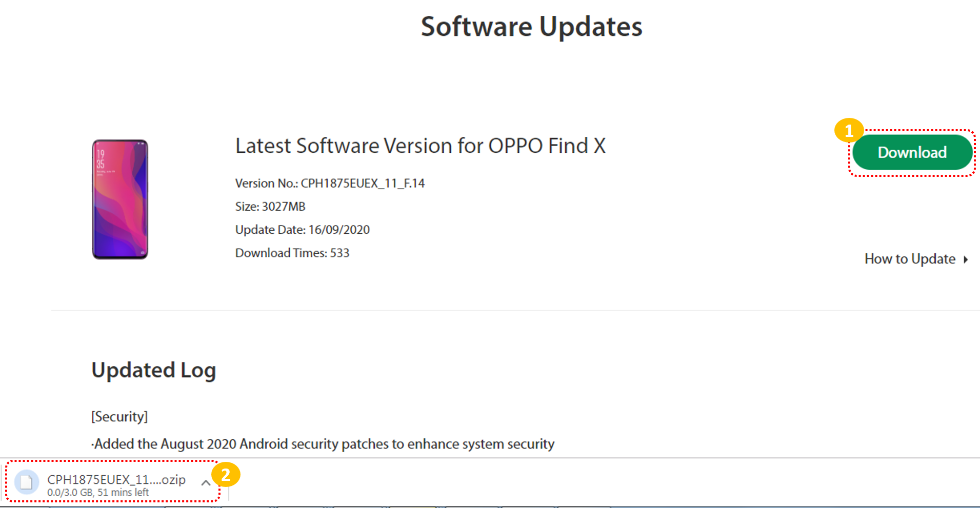Open the How to Update link
Image resolution: width=980 pixels, height=508 pixels.
[x=910, y=259]
